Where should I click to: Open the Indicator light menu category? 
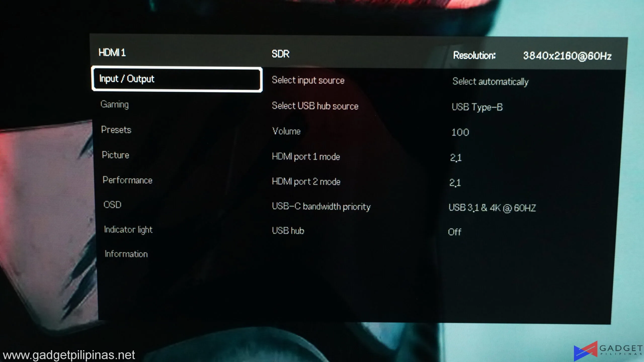pyautogui.click(x=128, y=230)
